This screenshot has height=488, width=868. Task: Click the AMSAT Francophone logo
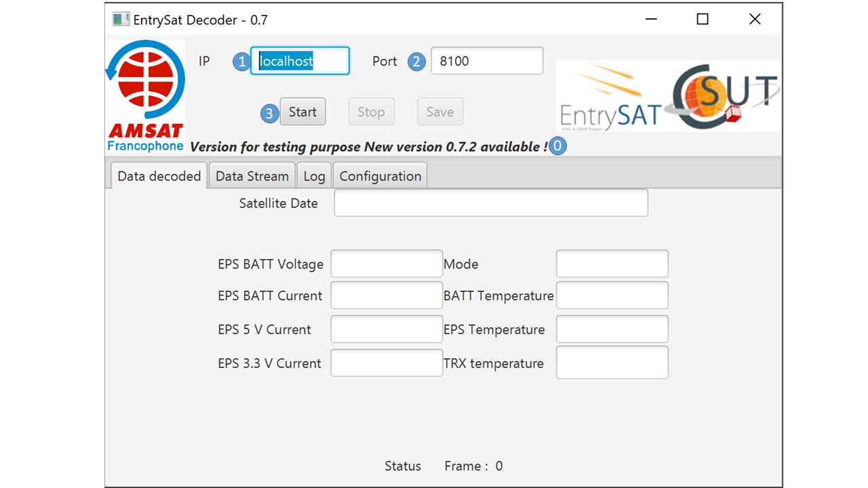(145, 96)
